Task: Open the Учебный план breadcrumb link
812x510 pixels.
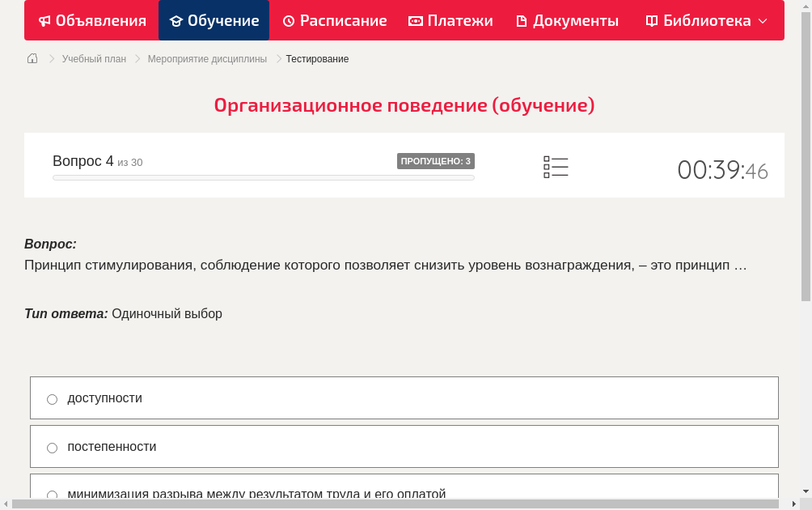Action: point(93,58)
